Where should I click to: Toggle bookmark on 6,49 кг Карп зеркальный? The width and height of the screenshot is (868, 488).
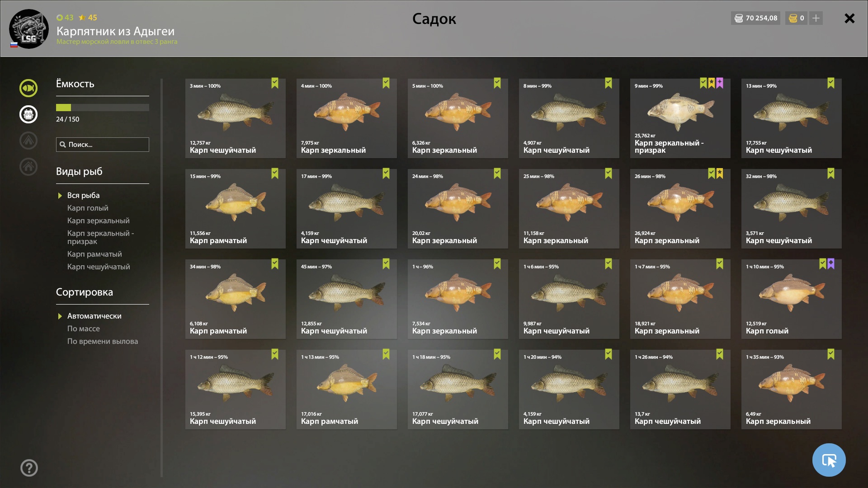click(831, 354)
